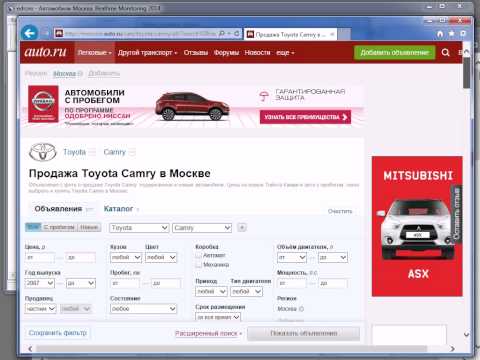Tick the Автомат gearbox checkbox

tap(198, 255)
